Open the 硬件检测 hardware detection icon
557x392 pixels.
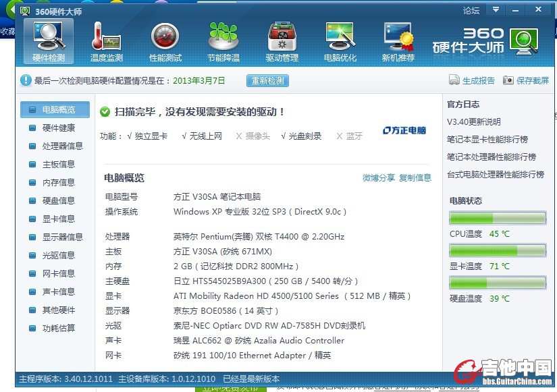pos(49,36)
